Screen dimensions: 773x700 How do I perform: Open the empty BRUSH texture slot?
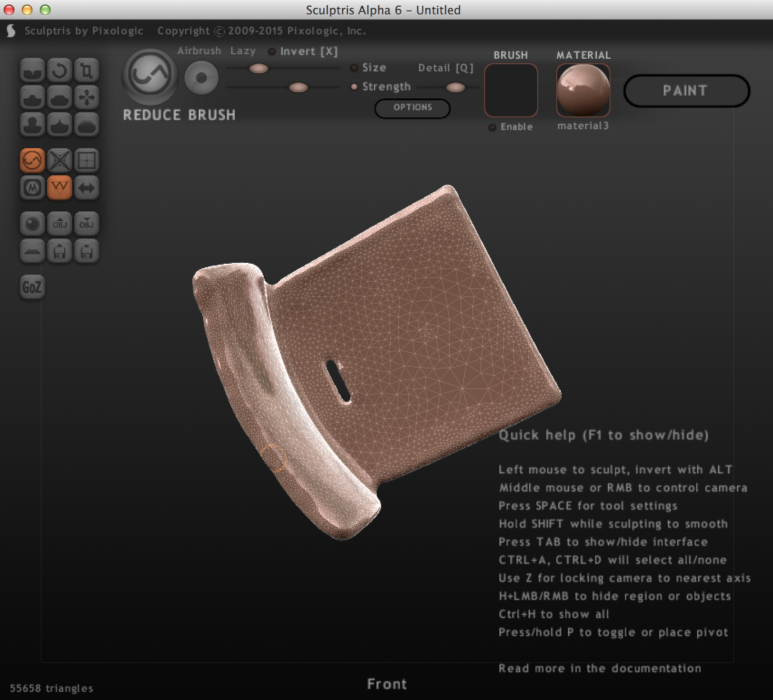pos(511,90)
